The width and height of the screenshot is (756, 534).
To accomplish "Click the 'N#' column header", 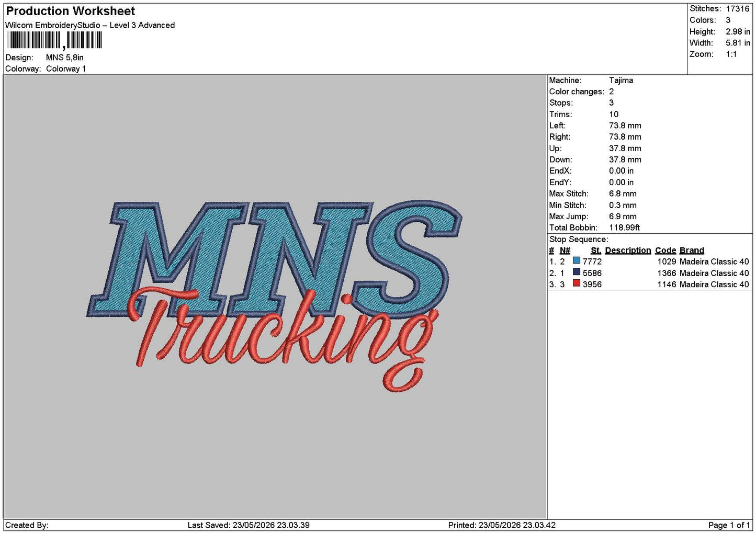I will (565, 251).
